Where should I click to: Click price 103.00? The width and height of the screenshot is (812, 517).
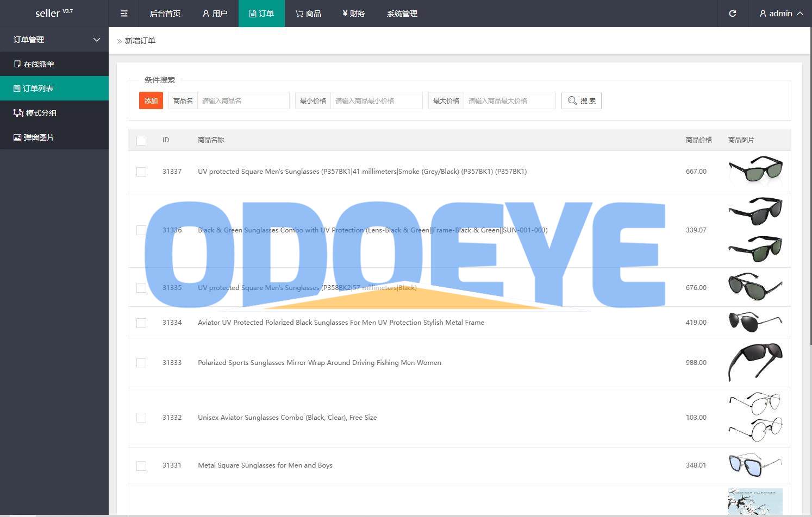pos(696,418)
